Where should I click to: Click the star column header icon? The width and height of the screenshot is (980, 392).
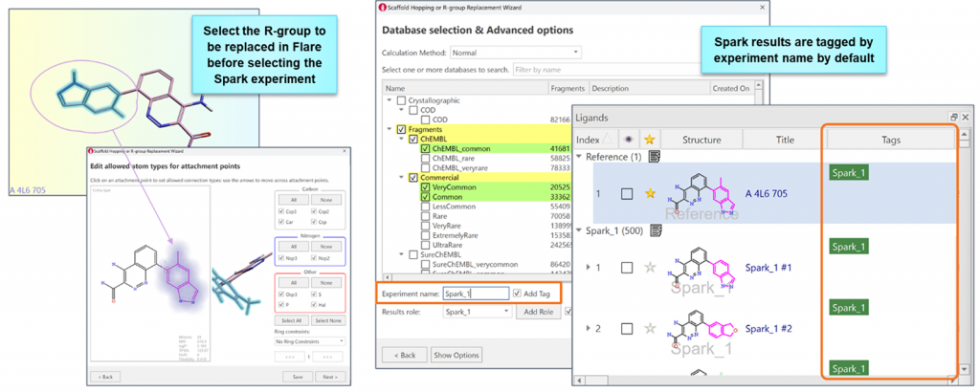(650, 140)
